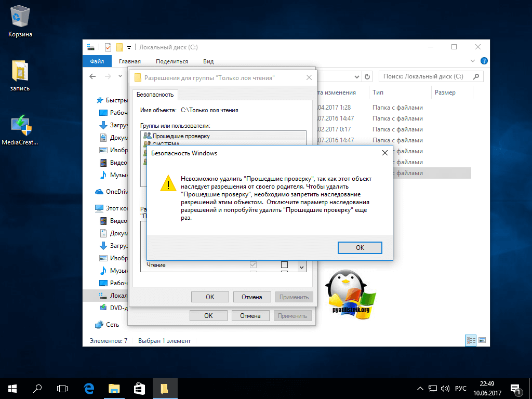Show hidden tray icons arrow
Image resolution: width=532 pixels, height=399 pixels.
pyautogui.click(x=420, y=389)
